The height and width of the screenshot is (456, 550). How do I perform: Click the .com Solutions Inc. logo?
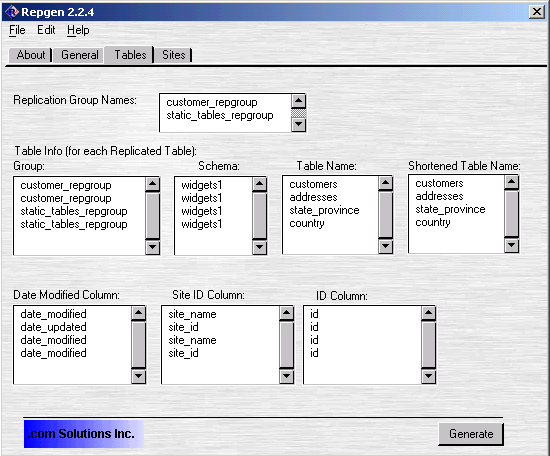tap(84, 434)
